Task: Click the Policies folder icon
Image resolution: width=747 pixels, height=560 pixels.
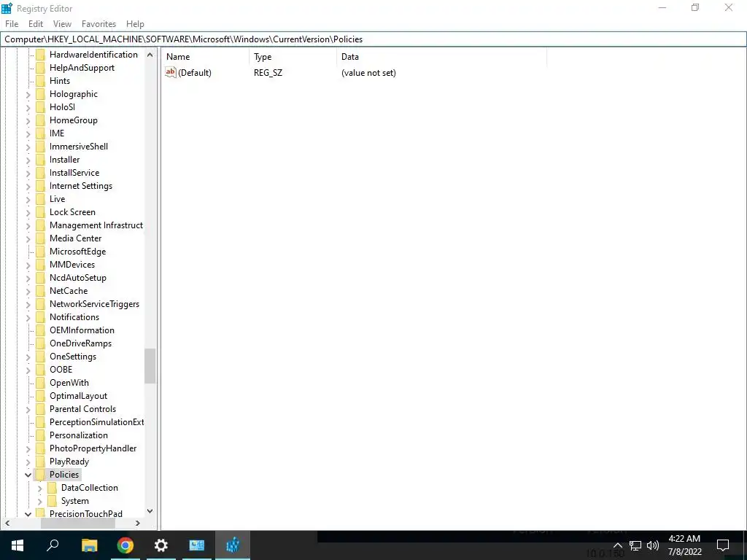Action: tap(41, 474)
